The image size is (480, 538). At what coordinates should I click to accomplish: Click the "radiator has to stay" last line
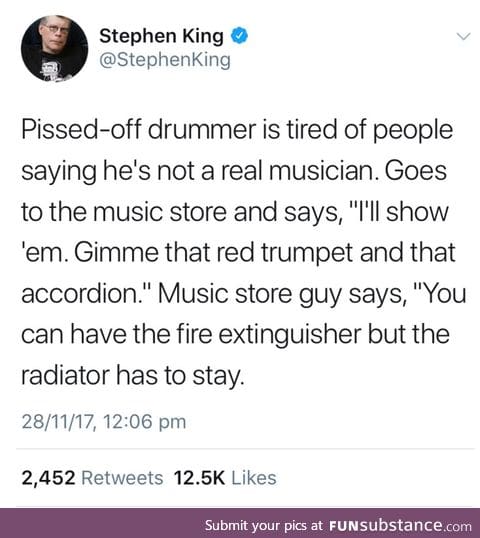[133, 376]
